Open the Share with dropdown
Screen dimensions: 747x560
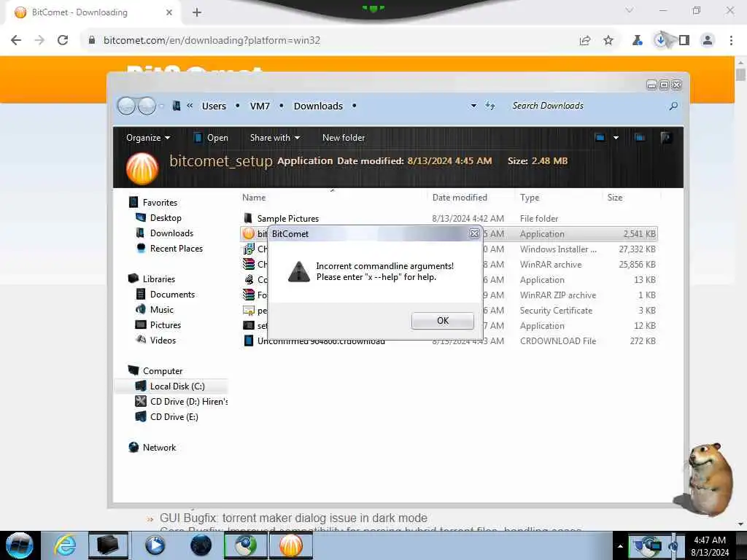tap(275, 138)
